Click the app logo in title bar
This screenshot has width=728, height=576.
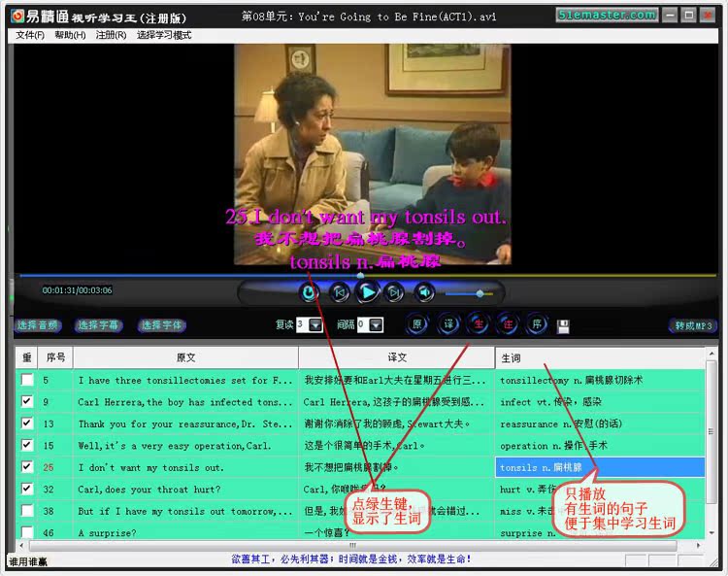click(17, 17)
